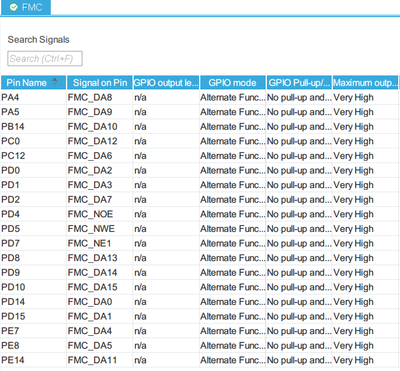The image size is (400, 371).
Task: Open Very High speed cell for PC12
Action: [365, 156]
